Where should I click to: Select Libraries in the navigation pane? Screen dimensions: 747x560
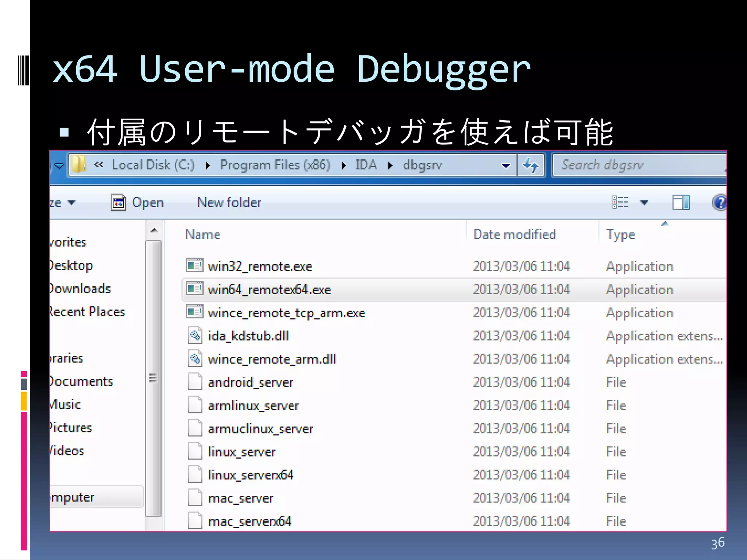pyautogui.click(x=67, y=358)
